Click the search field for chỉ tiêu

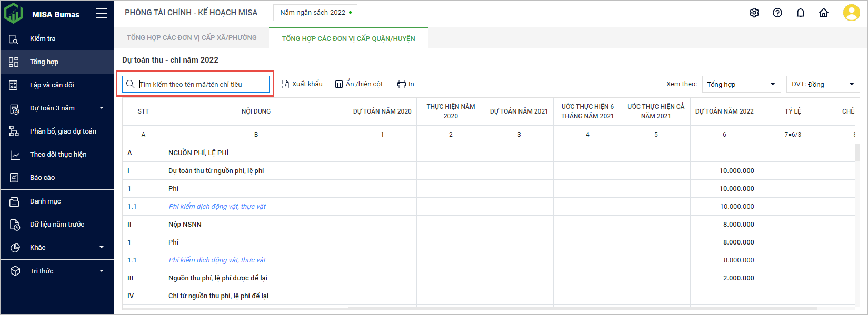(x=202, y=84)
